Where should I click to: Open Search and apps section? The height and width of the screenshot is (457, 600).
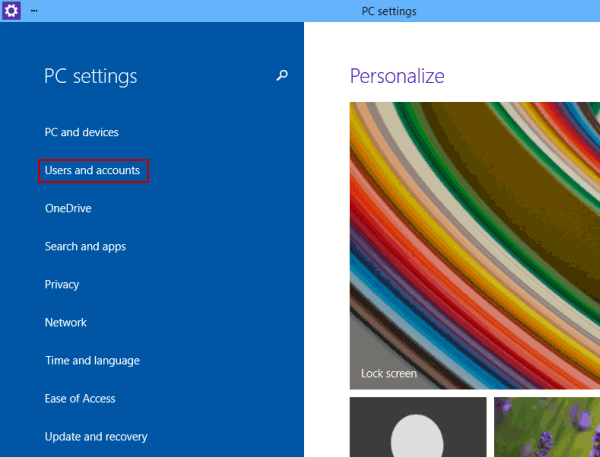point(85,247)
